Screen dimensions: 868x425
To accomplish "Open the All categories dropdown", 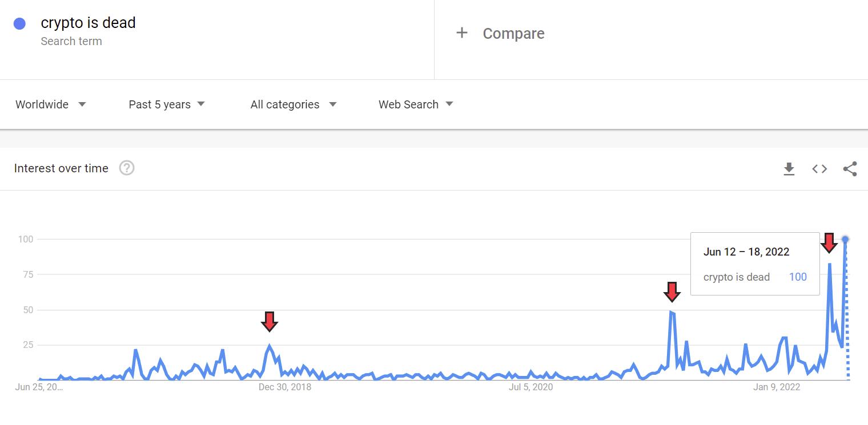I will pos(293,104).
